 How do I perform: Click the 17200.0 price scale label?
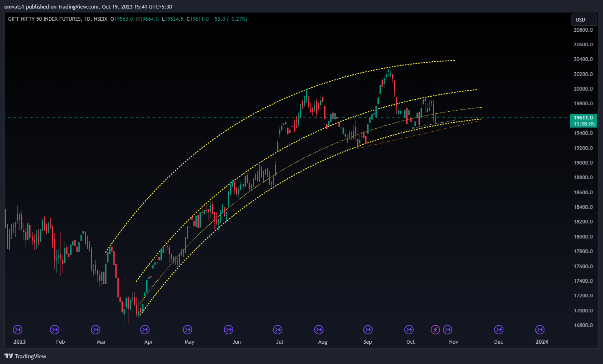tap(583, 296)
